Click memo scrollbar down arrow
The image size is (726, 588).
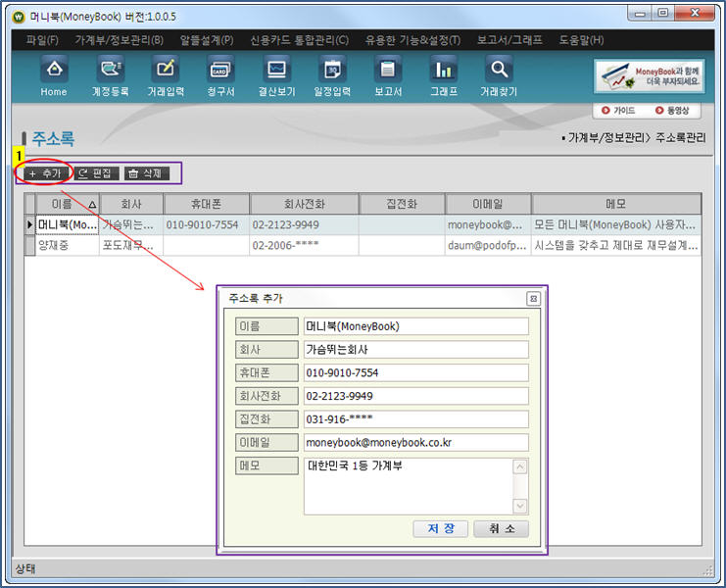[x=520, y=506]
